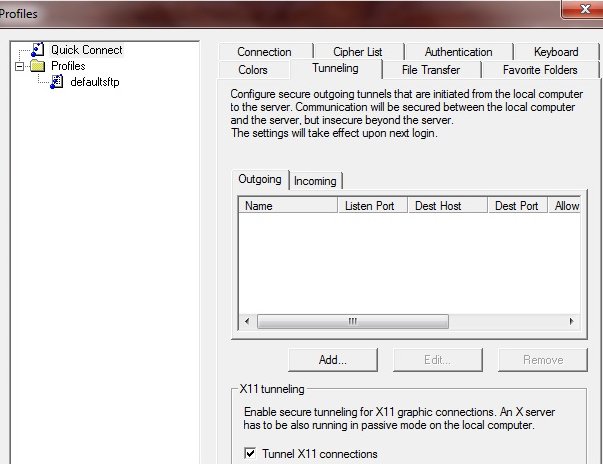
Task: Switch to the Authentication tab
Action: click(x=458, y=52)
